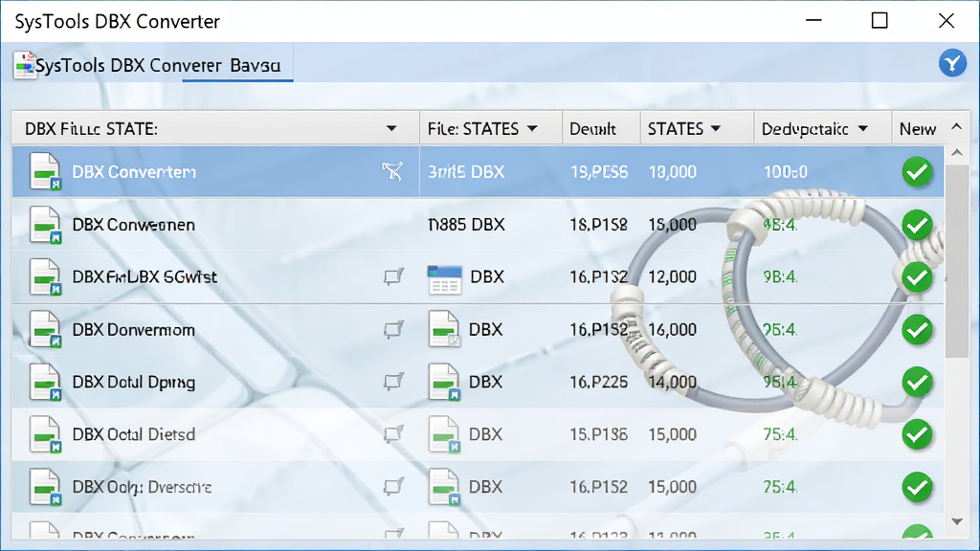Click the scrollbar up arrow
Screen dimensions: 980x551
click(957, 153)
